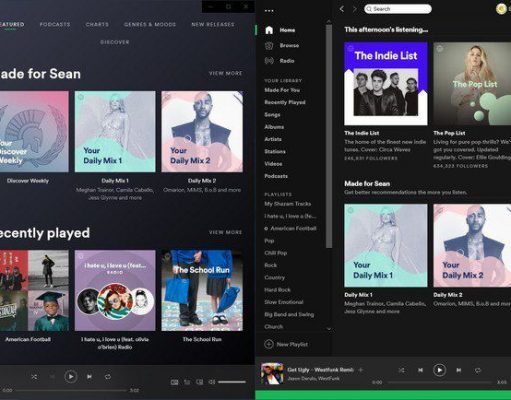Open Daily Mix 1 cover in left window
This screenshot has width=511, height=400.
pyautogui.click(x=115, y=132)
